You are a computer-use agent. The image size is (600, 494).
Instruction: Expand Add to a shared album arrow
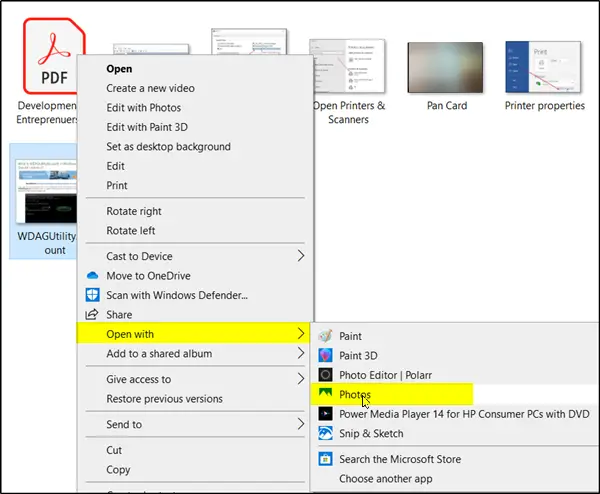click(301, 353)
